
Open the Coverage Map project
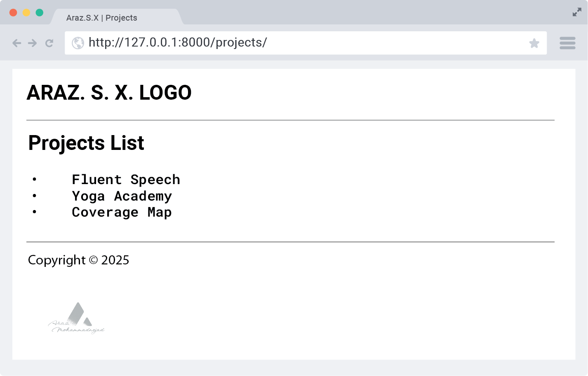point(122,212)
